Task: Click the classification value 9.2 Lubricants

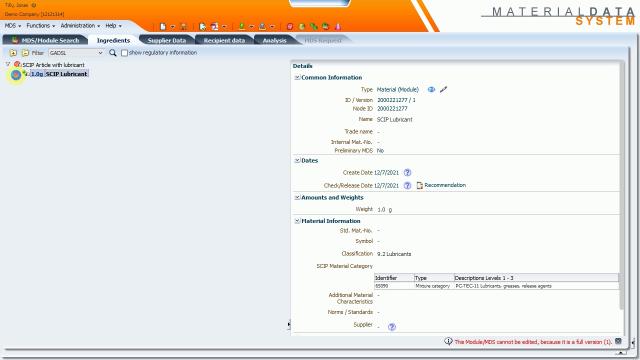Action: coord(394,254)
